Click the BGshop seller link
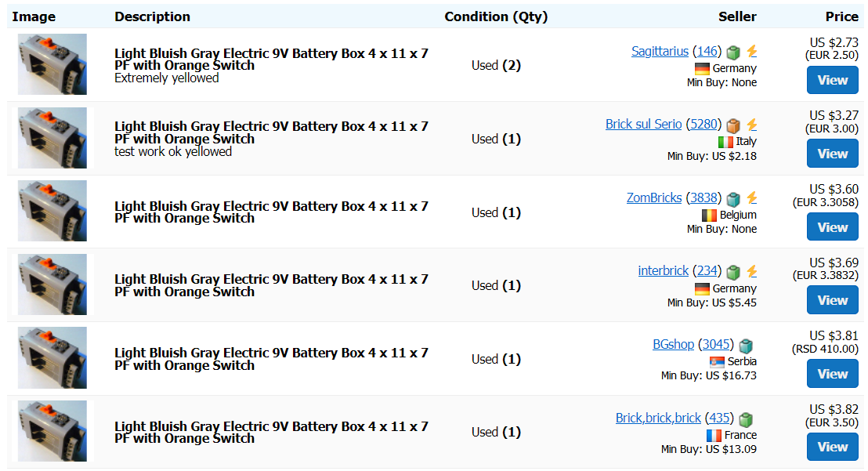 point(673,345)
